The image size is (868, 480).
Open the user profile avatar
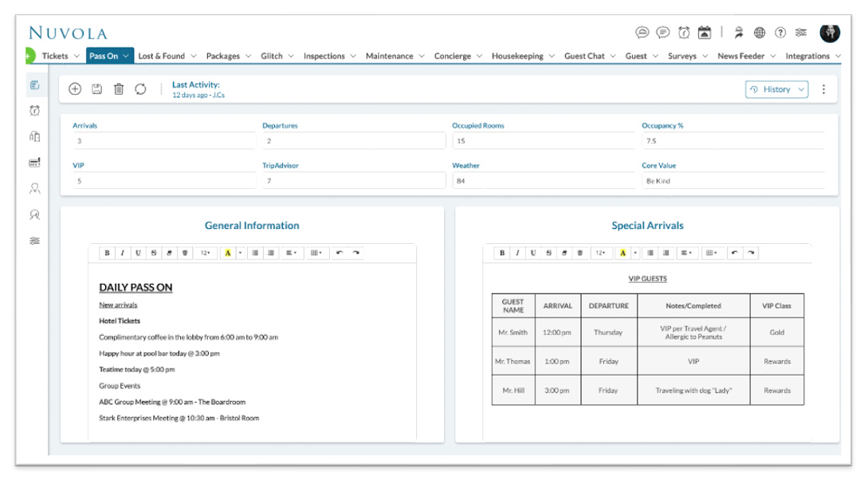(830, 33)
